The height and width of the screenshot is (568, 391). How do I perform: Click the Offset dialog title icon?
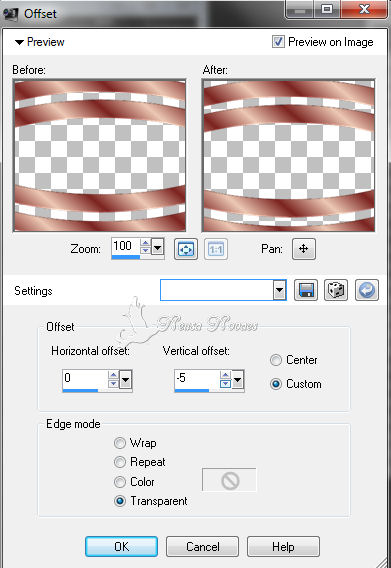coord(11,14)
